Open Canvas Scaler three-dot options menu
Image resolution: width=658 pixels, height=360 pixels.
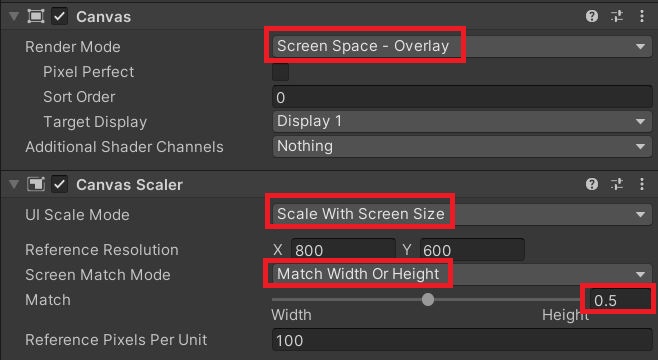[x=642, y=184]
